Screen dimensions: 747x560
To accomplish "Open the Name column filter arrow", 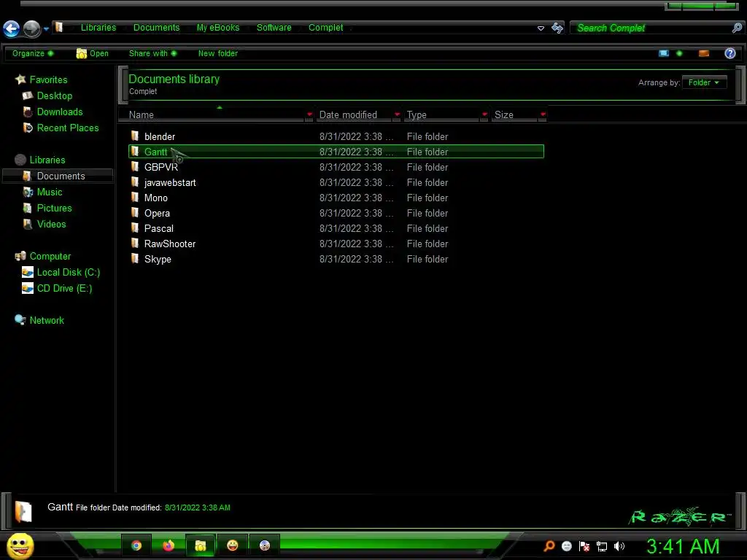I will [309, 114].
